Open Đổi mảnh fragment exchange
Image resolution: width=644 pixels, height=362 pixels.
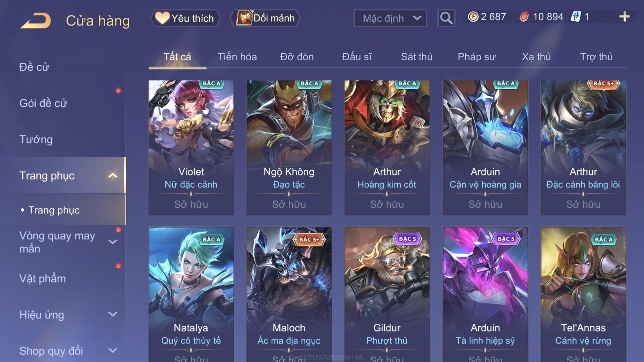(x=265, y=18)
